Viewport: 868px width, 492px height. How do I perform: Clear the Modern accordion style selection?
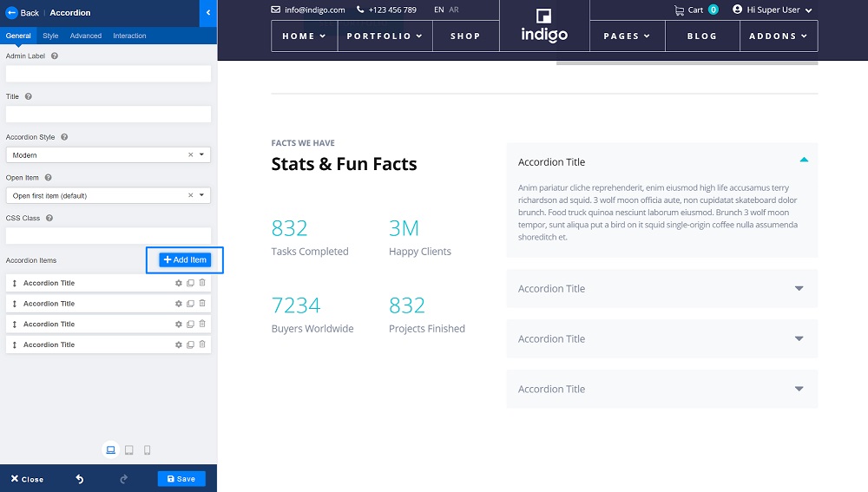[x=190, y=155]
